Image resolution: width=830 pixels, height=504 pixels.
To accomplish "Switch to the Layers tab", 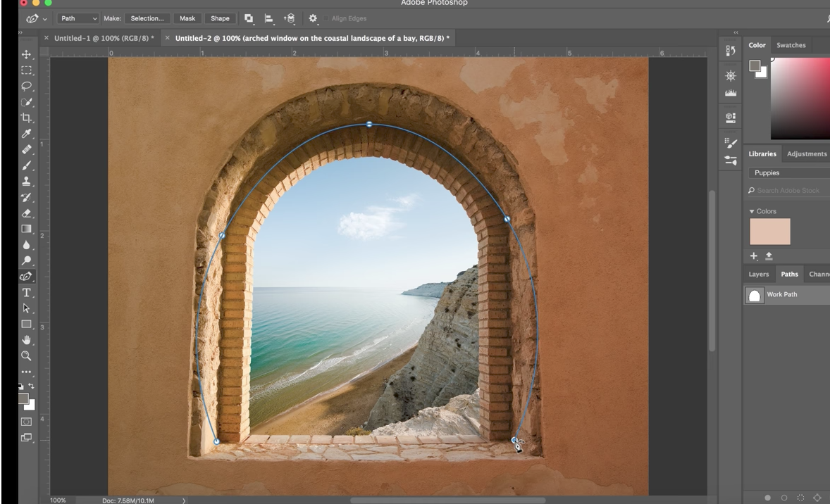I will [759, 274].
